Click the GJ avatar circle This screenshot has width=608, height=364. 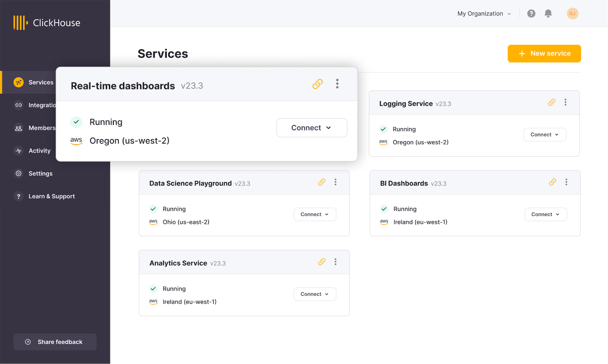click(572, 13)
